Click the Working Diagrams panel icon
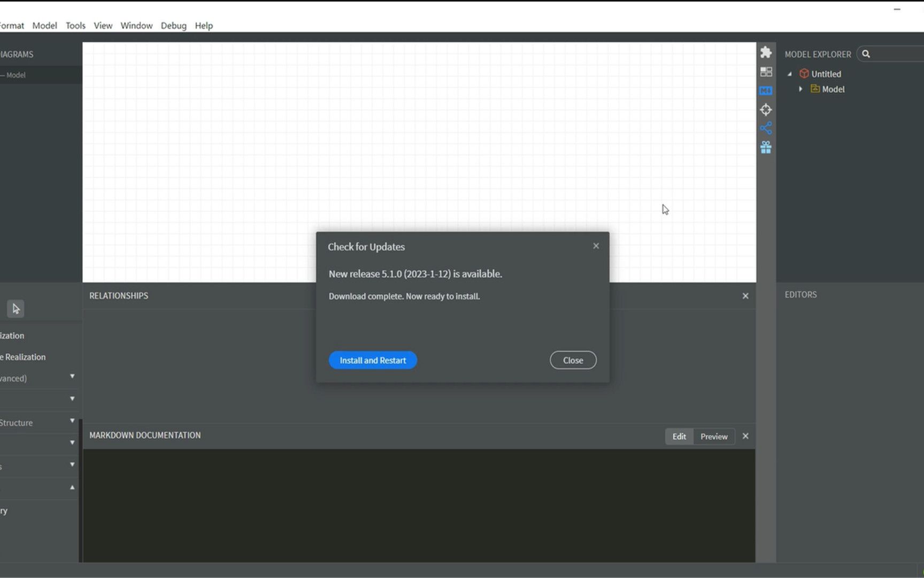Viewport: 924px width, 578px height. [x=766, y=72]
